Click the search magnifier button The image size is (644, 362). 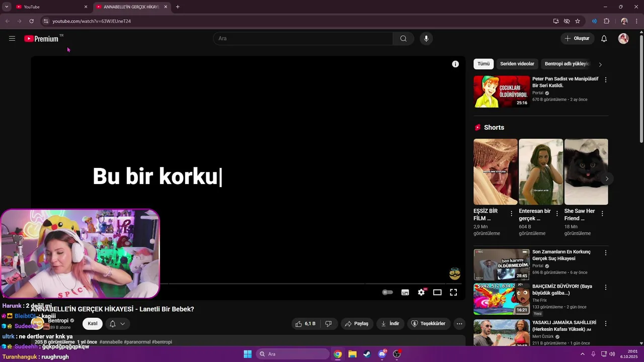coord(404,39)
